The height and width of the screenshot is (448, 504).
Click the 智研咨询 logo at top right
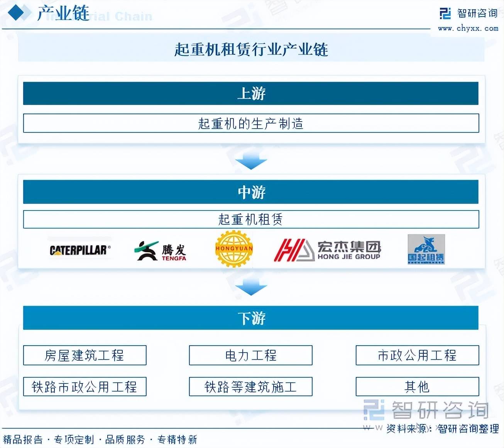click(468, 14)
